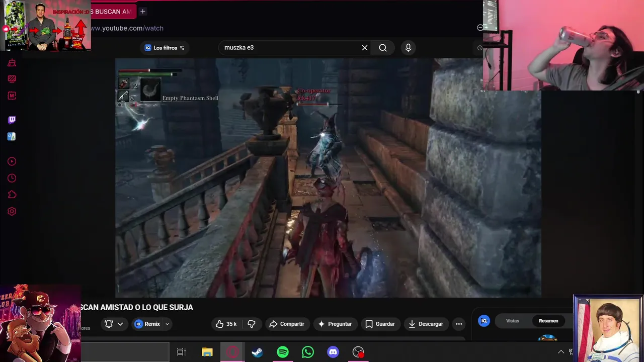Click the video title ending AMISTAD O LO QUE SURJA
This screenshot has height=362, width=644.
(x=137, y=307)
